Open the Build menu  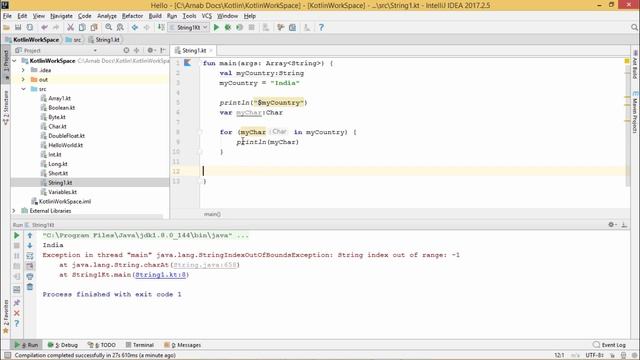[x=155, y=16]
